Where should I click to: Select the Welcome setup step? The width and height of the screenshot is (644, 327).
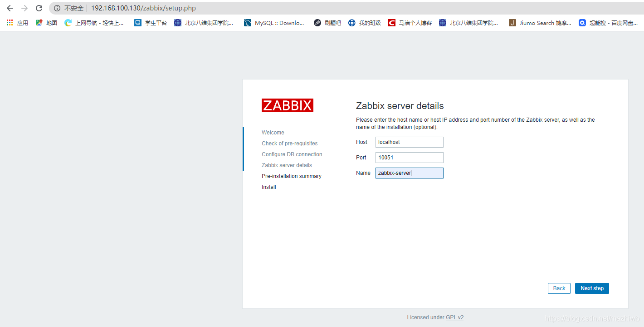273,133
